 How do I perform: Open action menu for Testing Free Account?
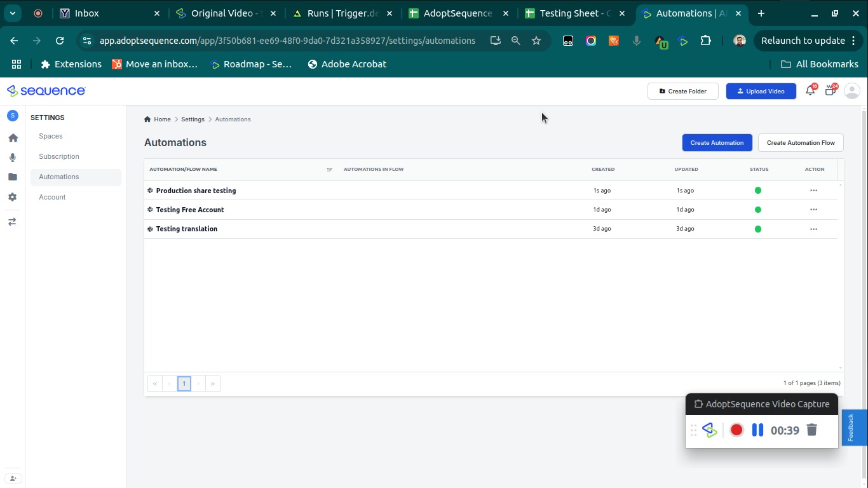tap(813, 210)
